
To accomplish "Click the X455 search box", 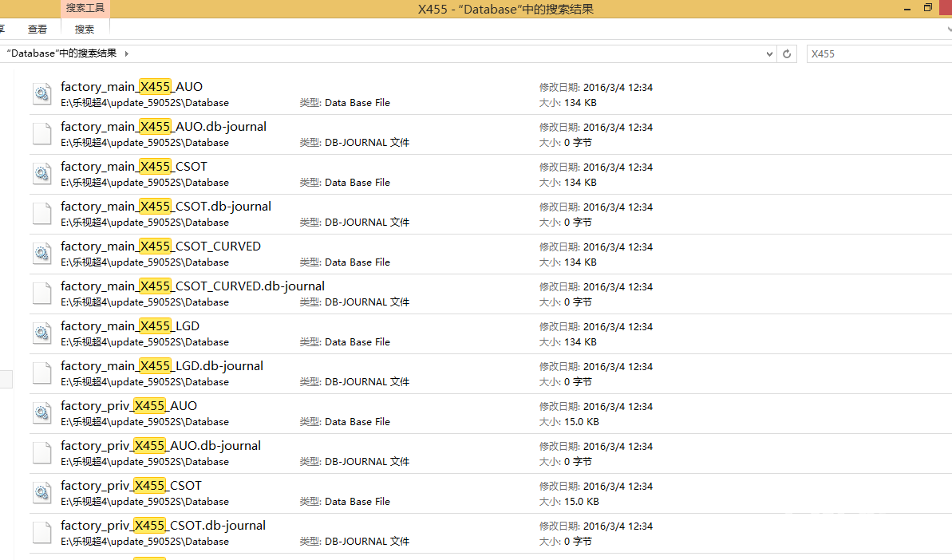I will [x=879, y=53].
